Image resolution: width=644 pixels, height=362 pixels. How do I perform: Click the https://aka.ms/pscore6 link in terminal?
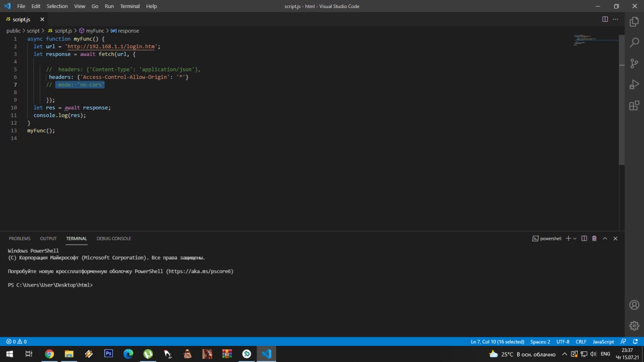click(200, 271)
